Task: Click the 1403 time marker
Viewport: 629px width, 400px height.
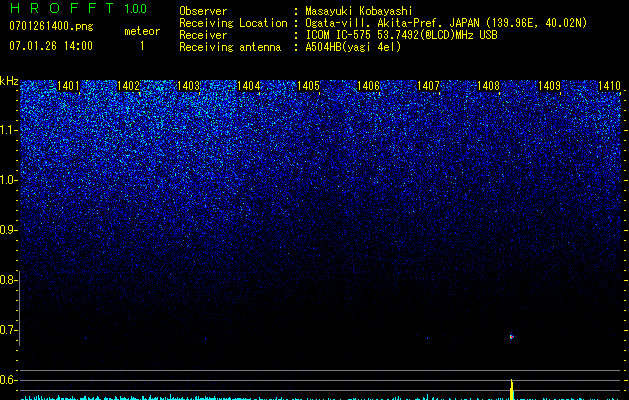Action: (189, 86)
